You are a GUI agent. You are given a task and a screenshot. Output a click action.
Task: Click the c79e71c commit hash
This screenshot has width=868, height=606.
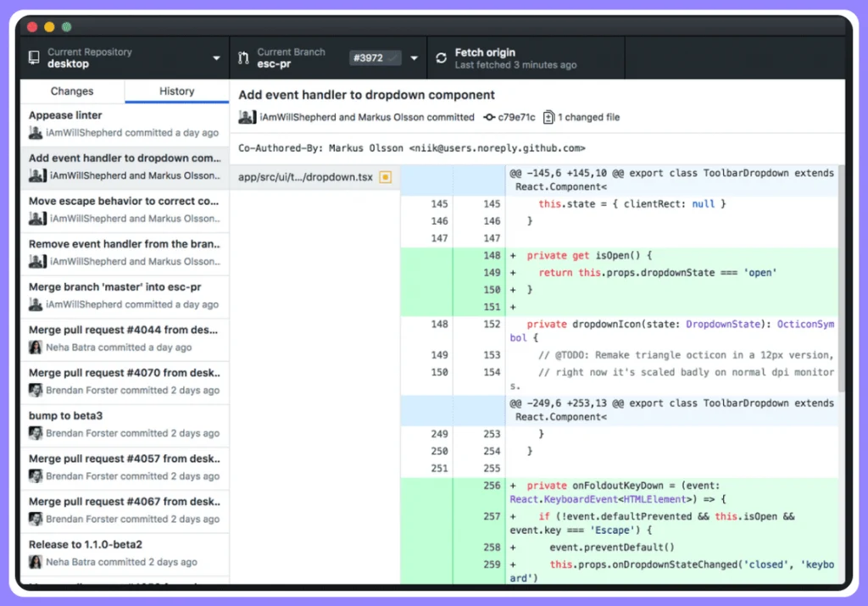(516, 117)
